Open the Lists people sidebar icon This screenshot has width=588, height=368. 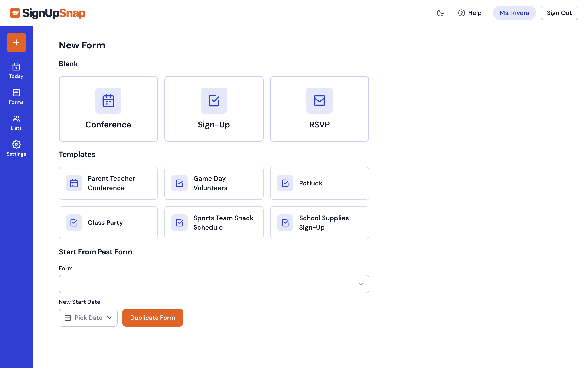coord(16,119)
